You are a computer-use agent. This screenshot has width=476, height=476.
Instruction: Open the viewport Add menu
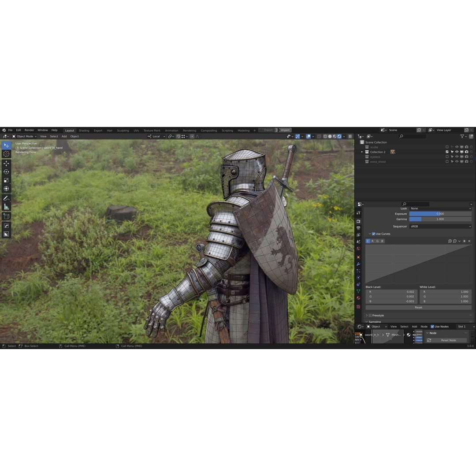click(64, 137)
